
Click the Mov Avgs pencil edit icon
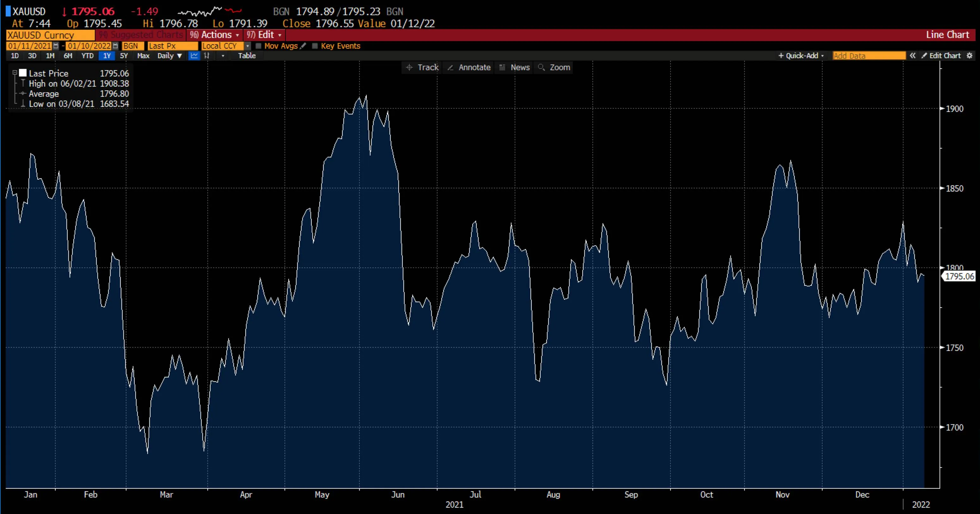point(303,46)
